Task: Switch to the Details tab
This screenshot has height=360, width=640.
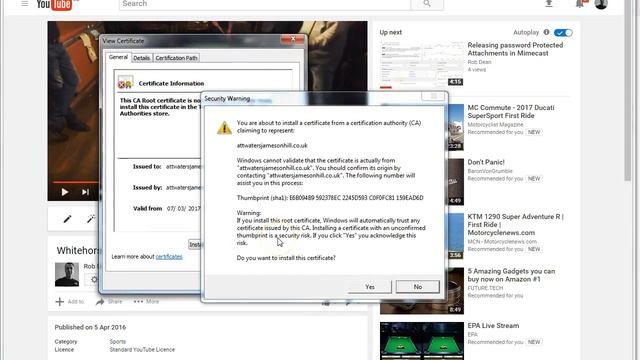Action: (x=142, y=58)
